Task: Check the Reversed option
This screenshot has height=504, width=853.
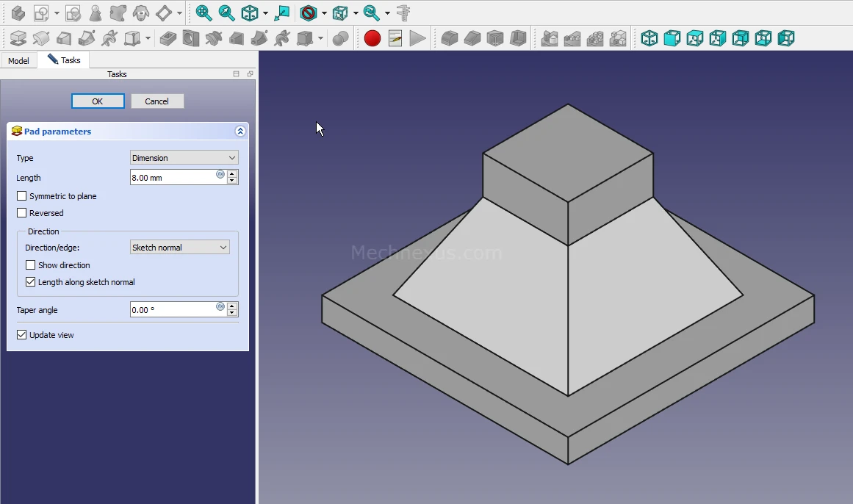Action: point(22,213)
